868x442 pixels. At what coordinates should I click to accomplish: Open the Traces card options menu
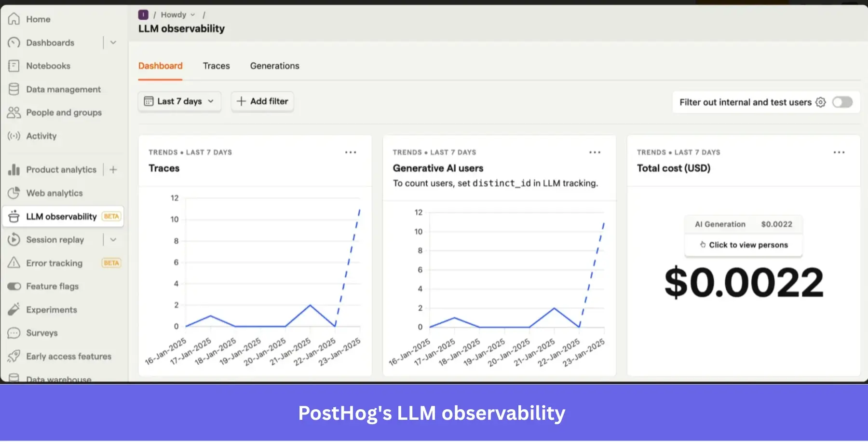coord(351,152)
